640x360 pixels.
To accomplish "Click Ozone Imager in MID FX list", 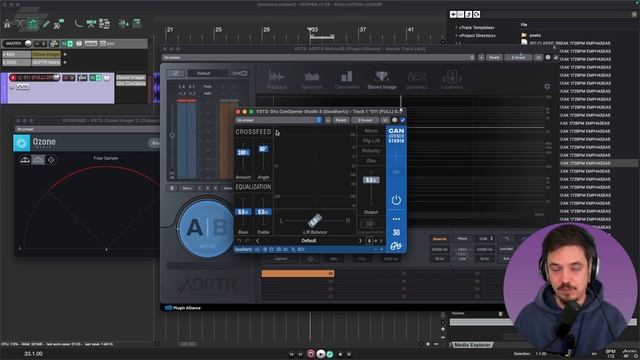I will pos(46,54).
